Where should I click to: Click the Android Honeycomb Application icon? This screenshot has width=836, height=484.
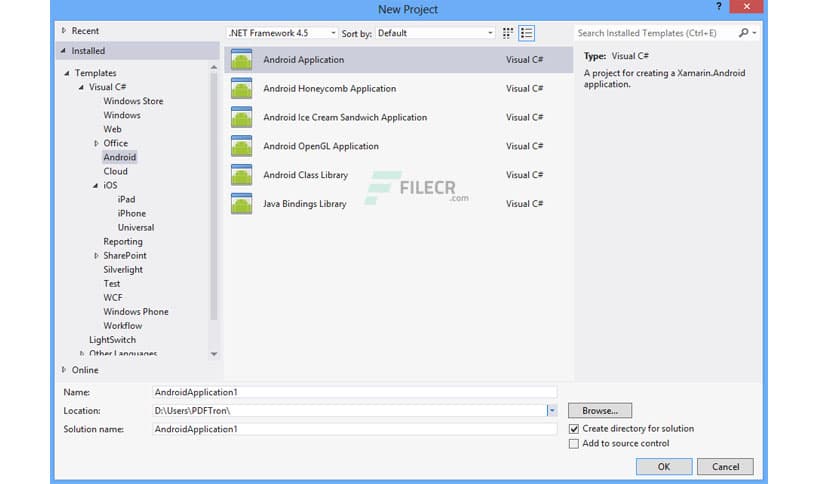242,88
